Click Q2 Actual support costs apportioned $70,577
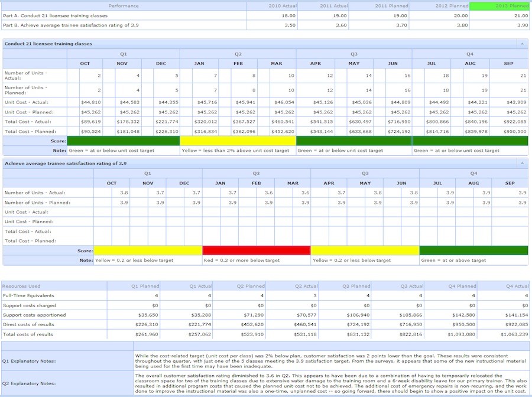The height and width of the screenshot is (397, 532). (x=306, y=315)
